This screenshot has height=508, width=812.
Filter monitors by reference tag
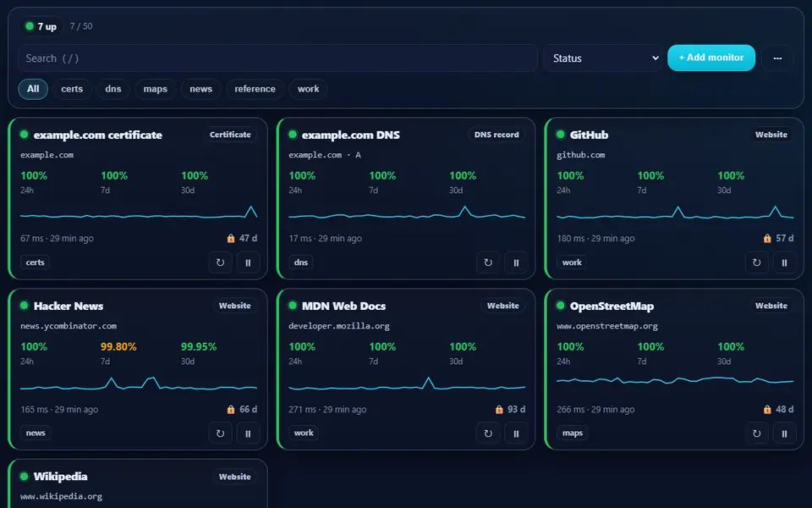click(255, 89)
